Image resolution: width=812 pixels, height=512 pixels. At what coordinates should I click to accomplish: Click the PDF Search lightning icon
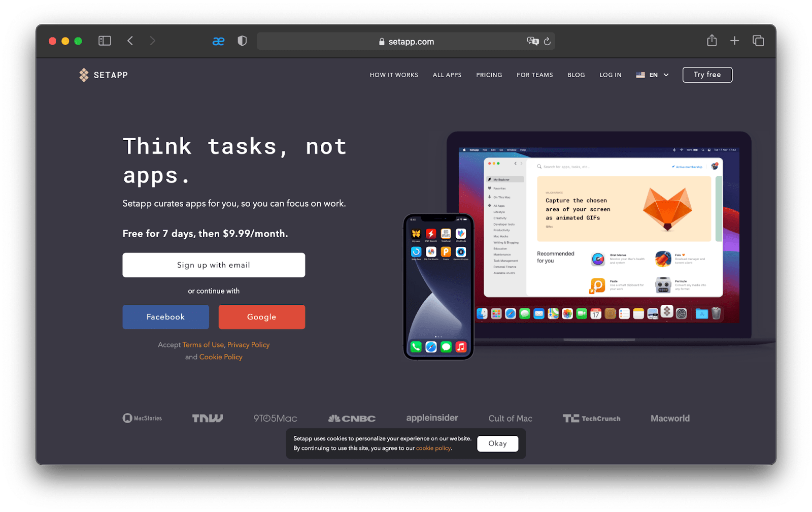point(431,234)
